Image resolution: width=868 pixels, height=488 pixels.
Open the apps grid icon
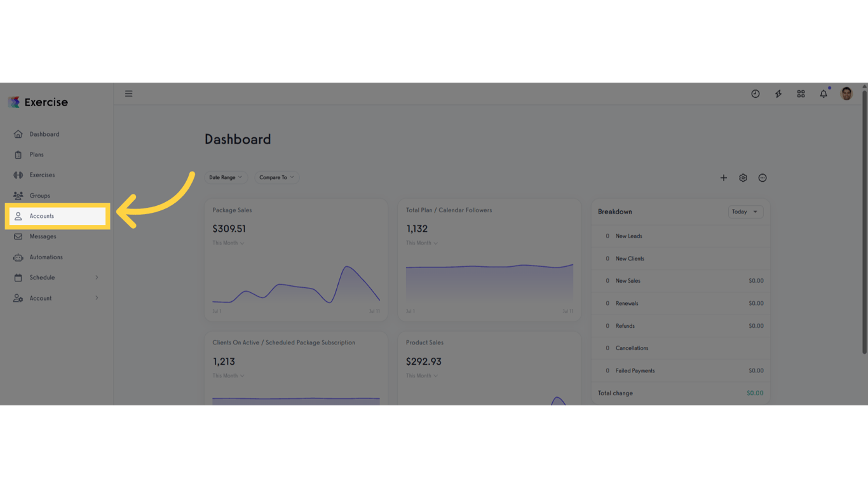[801, 93]
